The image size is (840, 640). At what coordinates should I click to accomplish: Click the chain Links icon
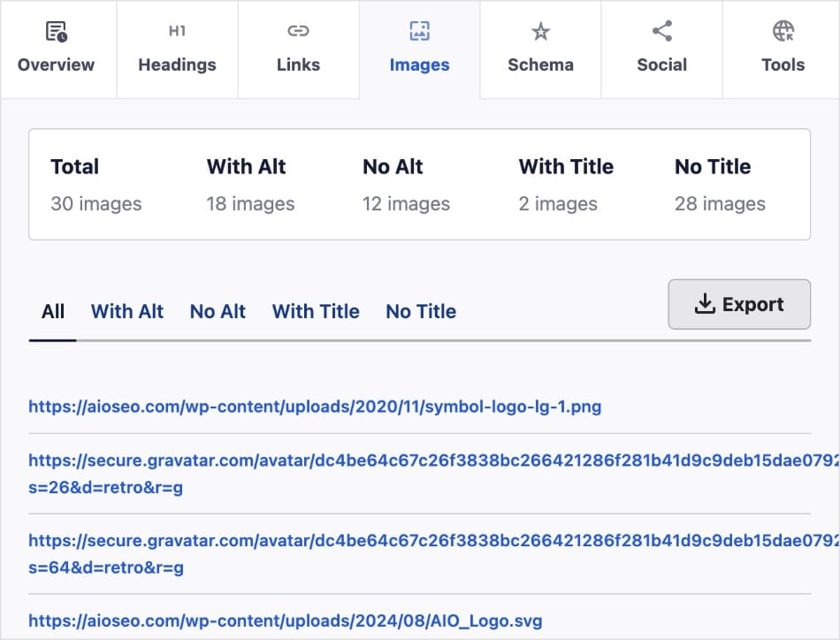298,32
